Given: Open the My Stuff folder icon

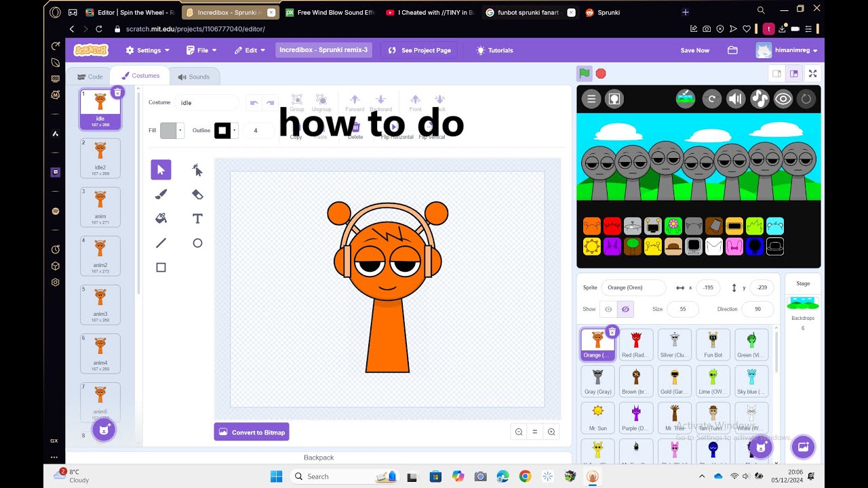Looking at the screenshot, I should click(x=732, y=50).
